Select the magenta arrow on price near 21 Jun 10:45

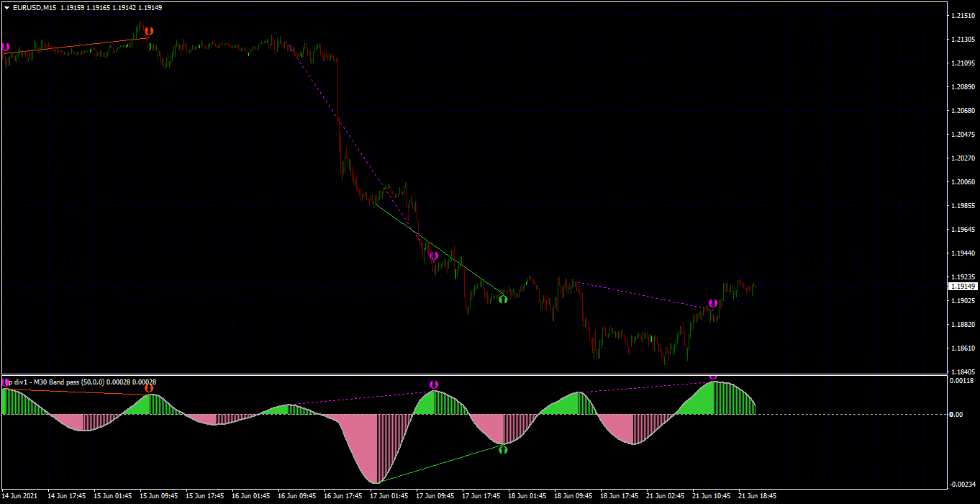(712, 304)
